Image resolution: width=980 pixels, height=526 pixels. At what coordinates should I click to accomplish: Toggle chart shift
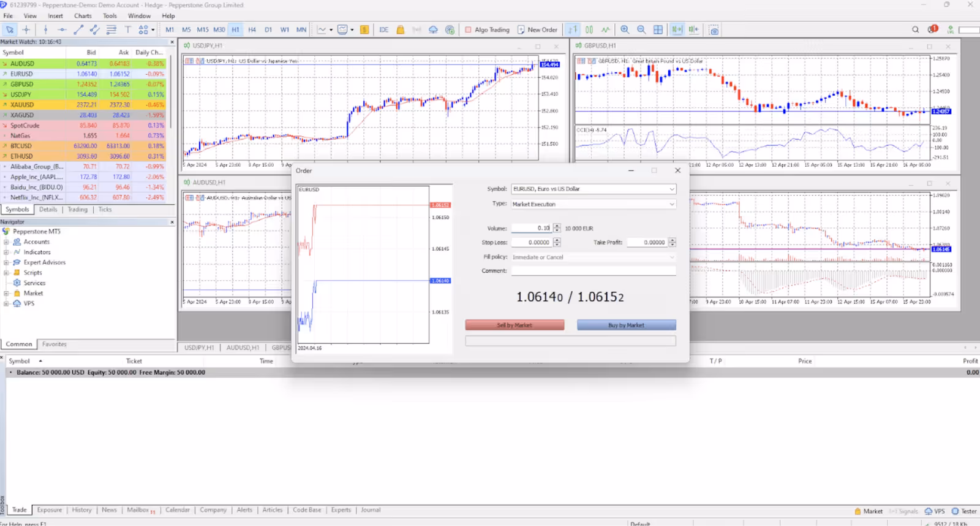point(693,29)
